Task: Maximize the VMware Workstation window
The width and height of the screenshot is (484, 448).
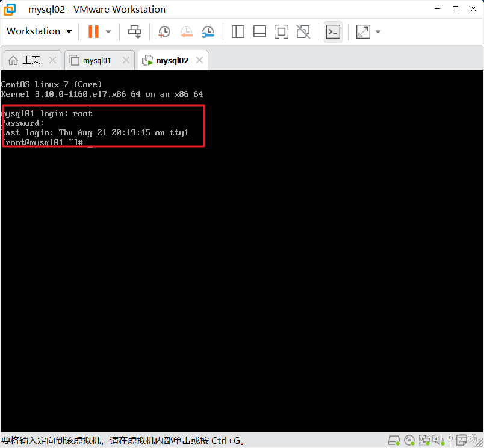Action: click(455, 9)
